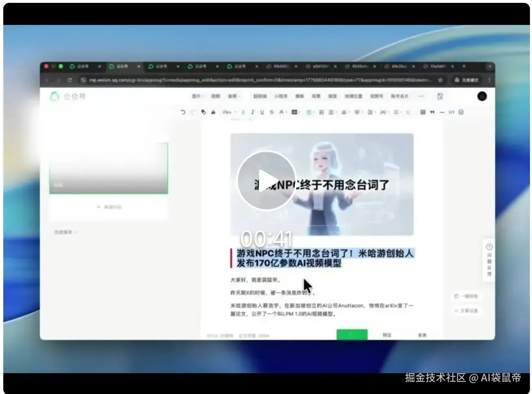
Task: Open the tab search dropdown arrow
Action: coord(490,66)
